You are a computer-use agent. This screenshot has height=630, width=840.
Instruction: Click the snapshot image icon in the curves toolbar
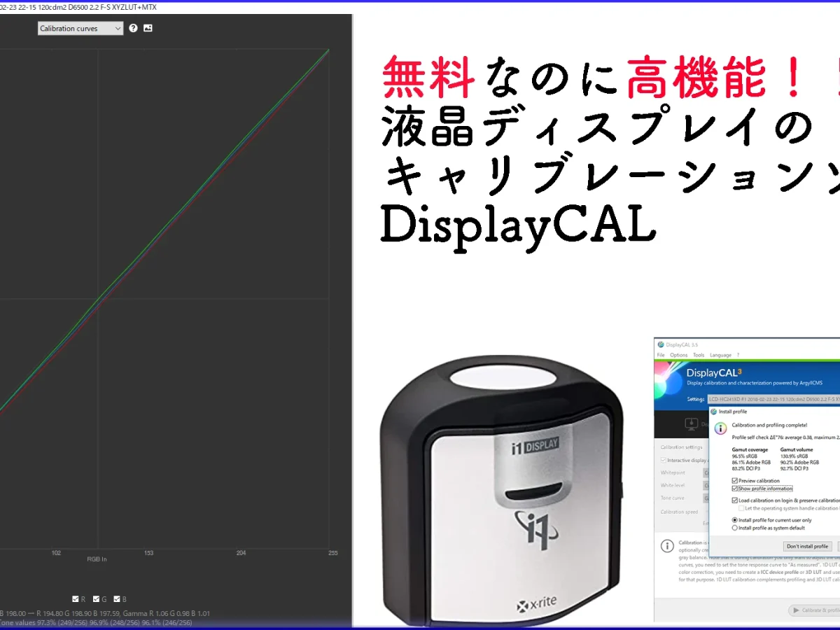coord(148,28)
